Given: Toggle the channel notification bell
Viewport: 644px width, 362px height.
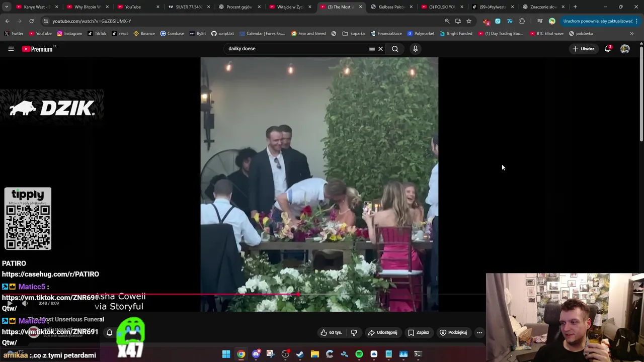Looking at the screenshot, I should pos(109,332).
